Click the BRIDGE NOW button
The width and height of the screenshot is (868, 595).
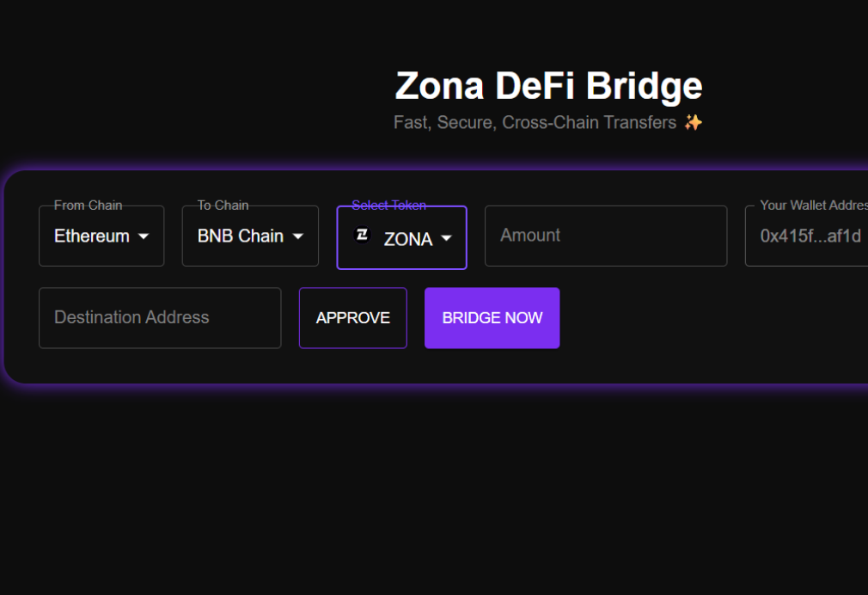(x=492, y=318)
